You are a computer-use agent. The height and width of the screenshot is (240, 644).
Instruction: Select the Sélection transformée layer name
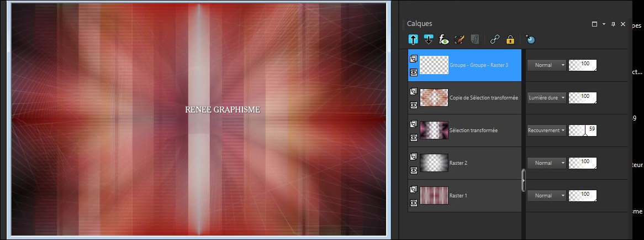pyautogui.click(x=473, y=131)
